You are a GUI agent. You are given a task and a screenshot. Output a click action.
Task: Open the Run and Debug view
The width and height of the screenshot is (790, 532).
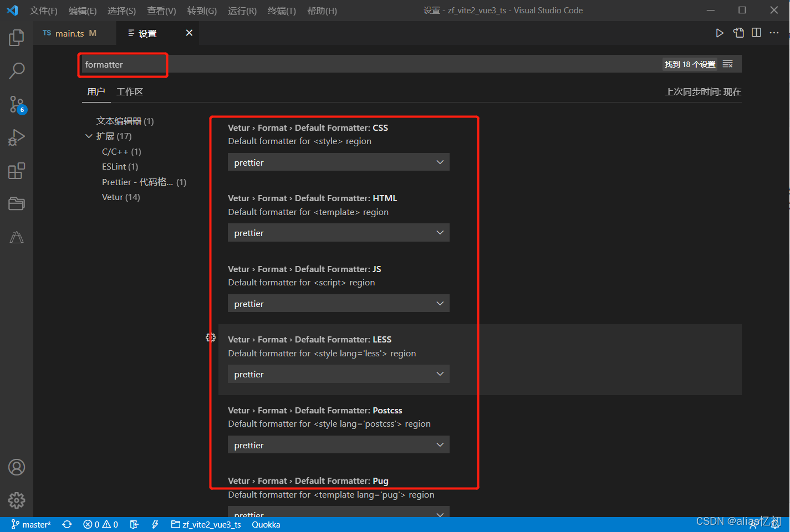coord(16,137)
